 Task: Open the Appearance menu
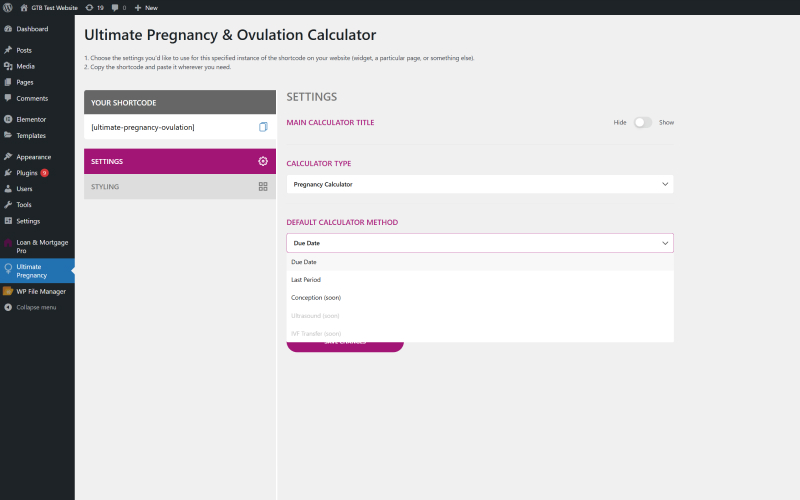(x=37, y=157)
